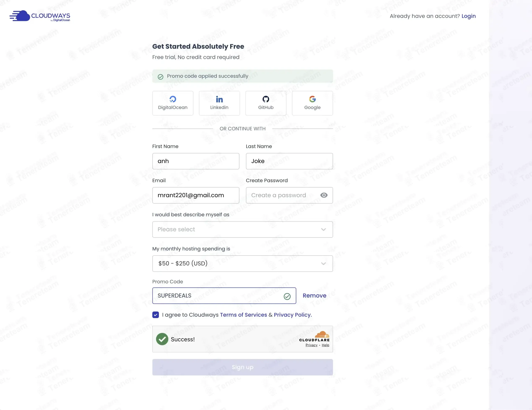Click 'Promo code applied successfully' message
Image resolution: width=532 pixels, height=410 pixels.
pos(208,76)
